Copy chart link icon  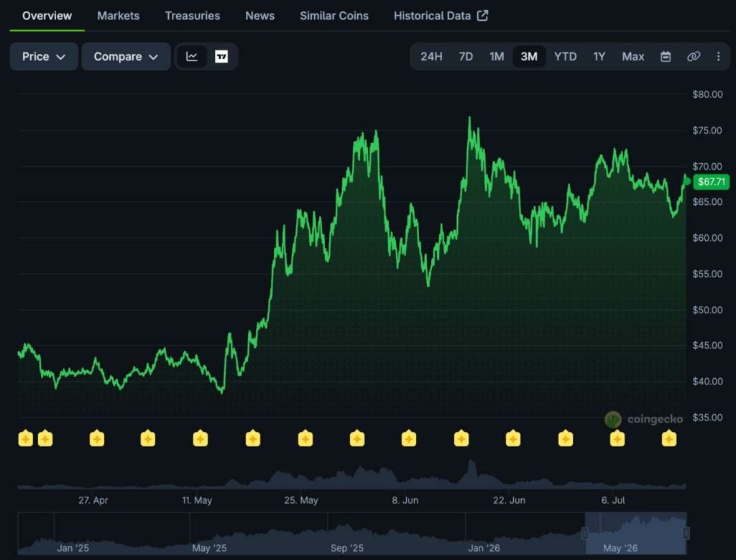click(x=694, y=57)
